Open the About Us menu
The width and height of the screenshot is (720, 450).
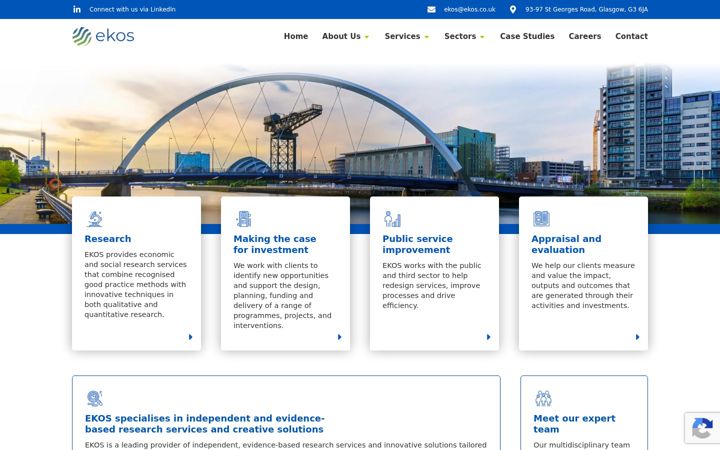click(341, 36)
